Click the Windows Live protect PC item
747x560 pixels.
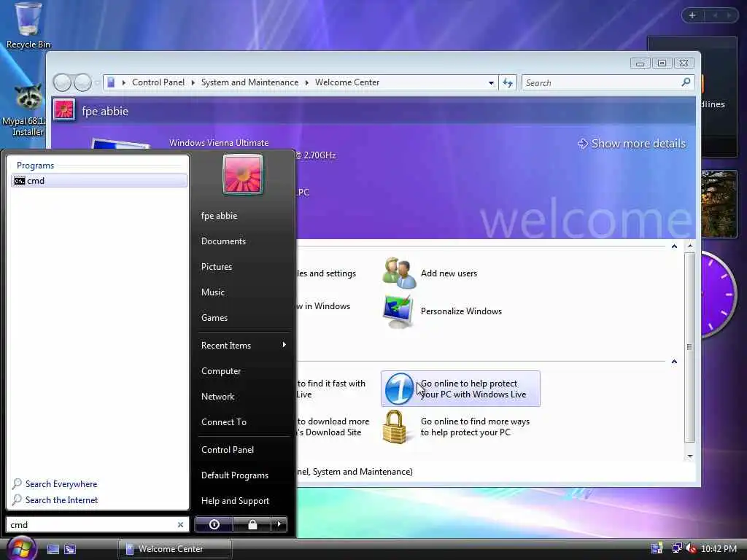pos(460,389)
